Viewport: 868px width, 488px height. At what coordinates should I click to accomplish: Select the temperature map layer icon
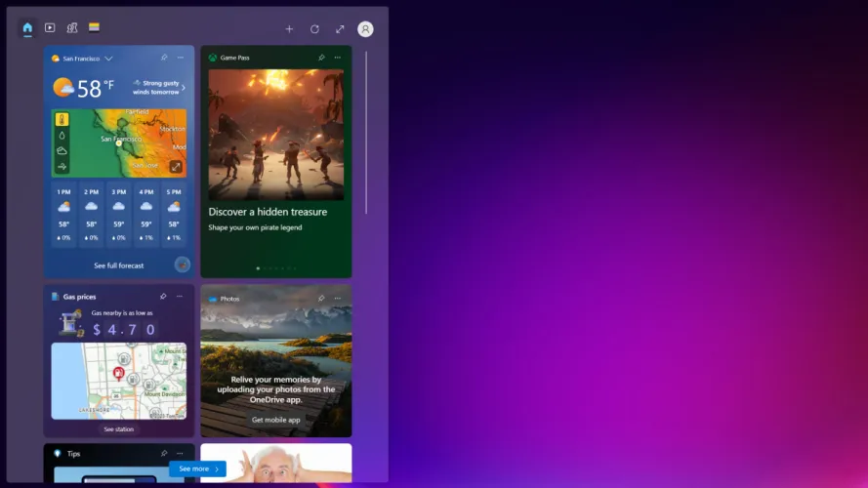tap(62, 120)
